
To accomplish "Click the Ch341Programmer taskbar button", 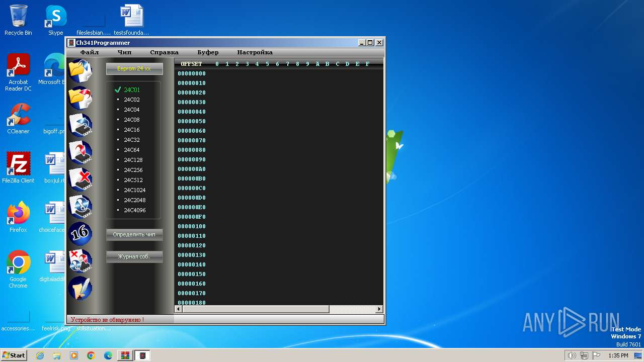I will pos(142,355).
